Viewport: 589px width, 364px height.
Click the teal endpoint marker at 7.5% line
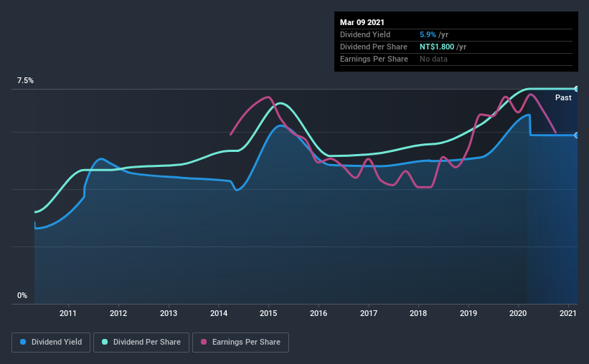[x=576, y=89]
